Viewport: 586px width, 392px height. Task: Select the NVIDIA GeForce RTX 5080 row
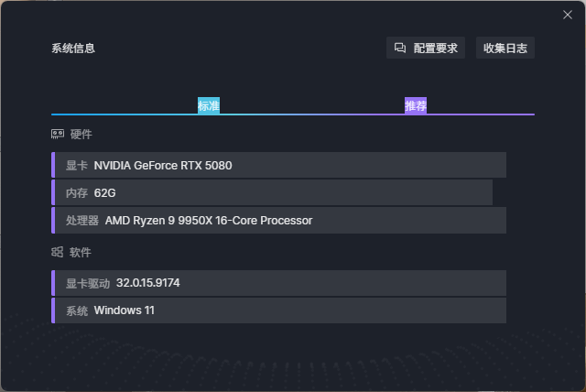click(x=279, y=166)
